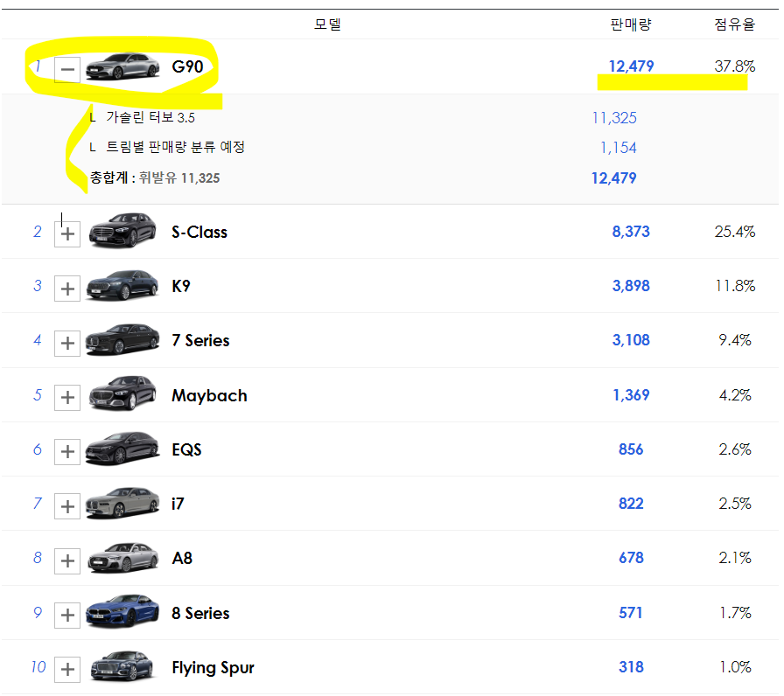The image size is (784, 696).
Task: Expand the Flying Spur row
Action: pos(67,669)
